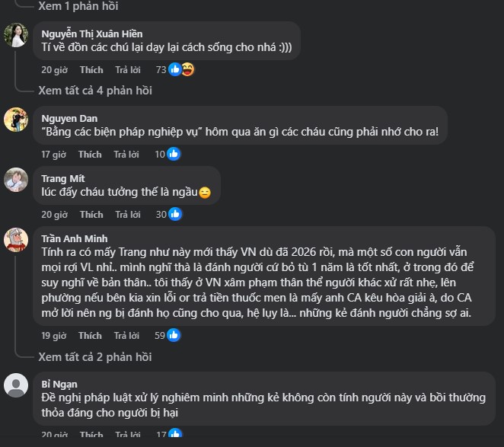Click like reaction icon on Trần Anh Minh's comment

click(x=174, y=335)
